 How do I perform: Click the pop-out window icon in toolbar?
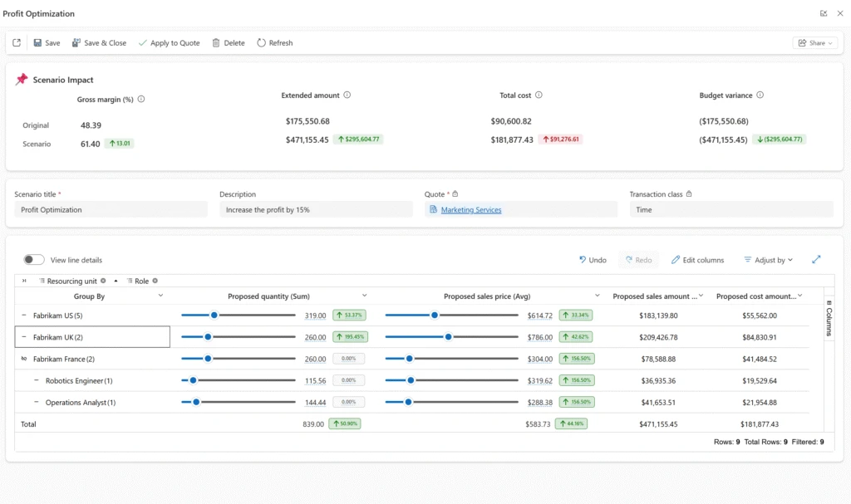coord(17,43)
